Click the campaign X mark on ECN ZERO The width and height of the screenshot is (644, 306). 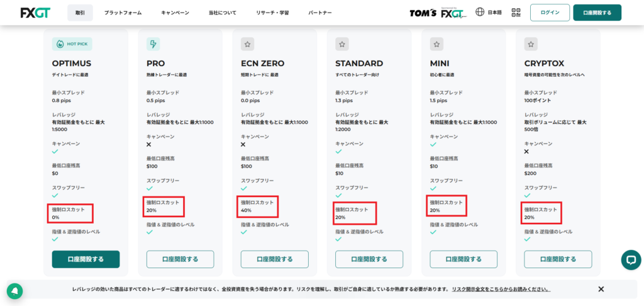click(x=243, y=144)
